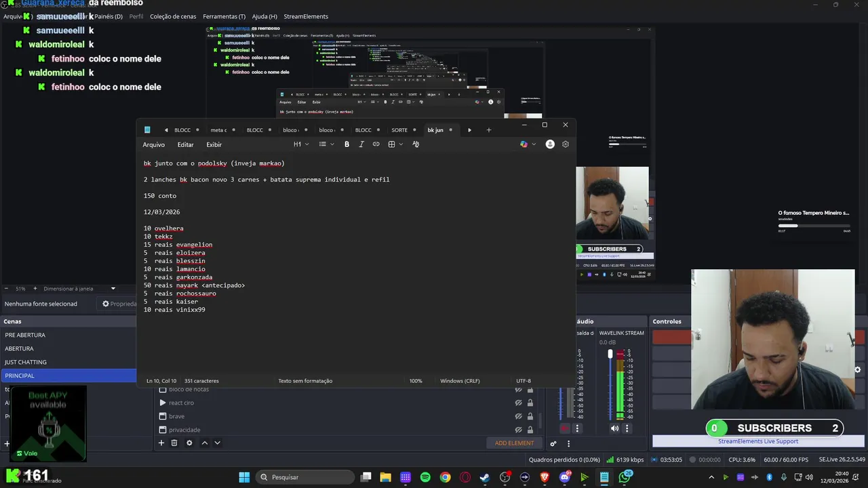868x488 pixels.
Task: Open Spotify from the taskbar
Action: tap(425, 477)
